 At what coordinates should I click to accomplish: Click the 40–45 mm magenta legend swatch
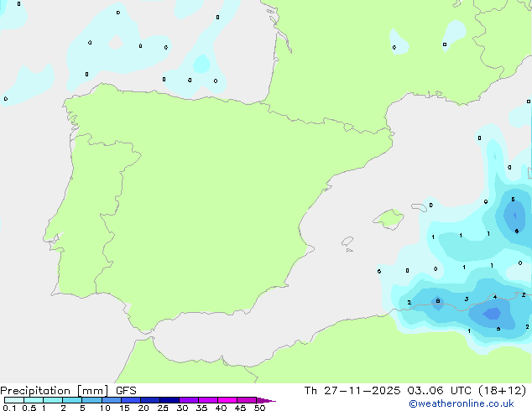click(227, 400)
